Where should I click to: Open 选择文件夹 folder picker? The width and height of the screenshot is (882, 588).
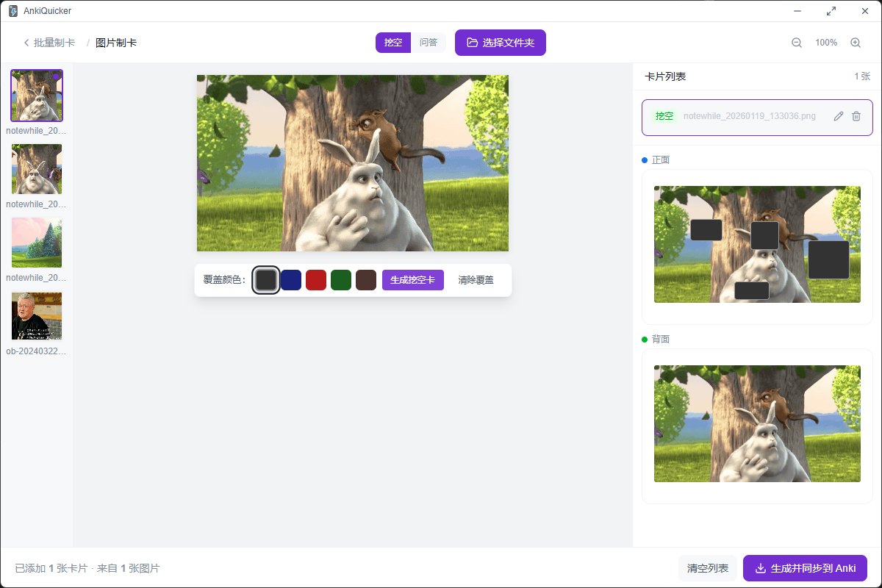coord(501,43)
